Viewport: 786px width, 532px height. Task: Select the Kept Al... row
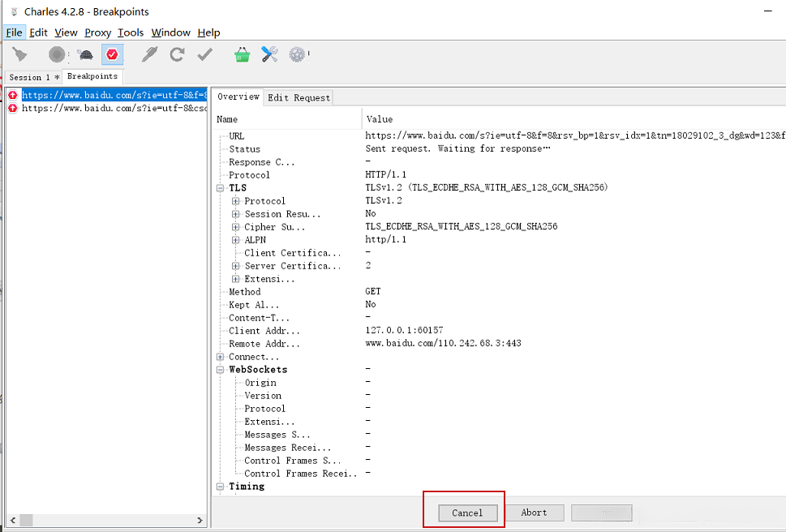pyautogui.click(x=499, y=305)
